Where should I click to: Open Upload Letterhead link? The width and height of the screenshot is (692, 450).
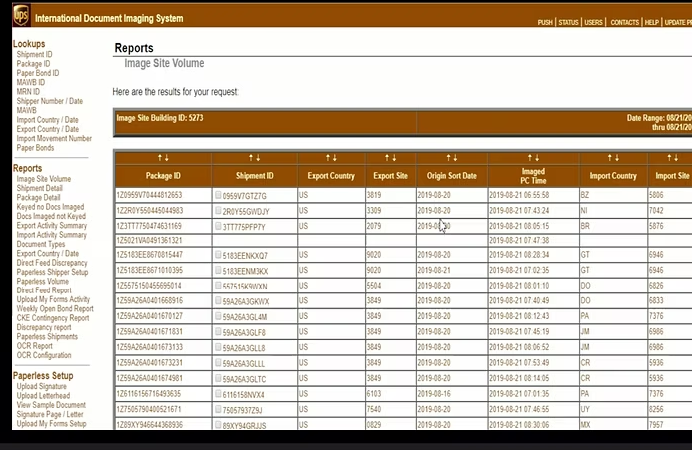pyautogui.click(x=43, y=396)
